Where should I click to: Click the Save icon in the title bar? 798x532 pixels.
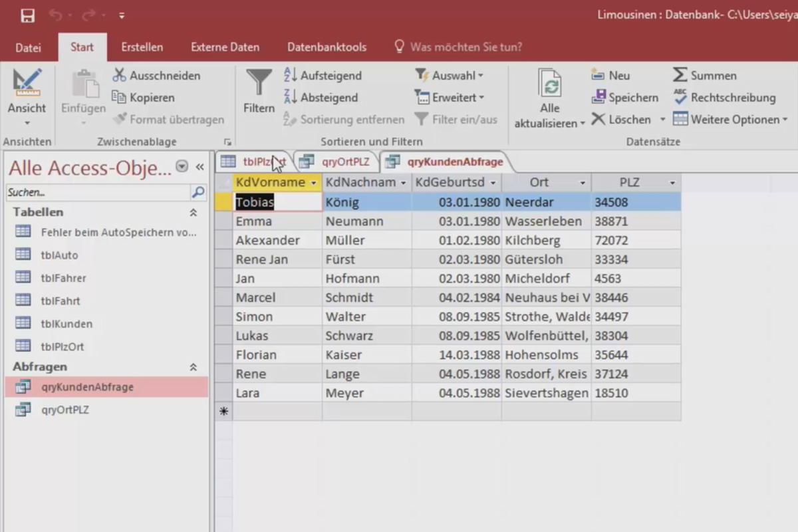[27, 16]
